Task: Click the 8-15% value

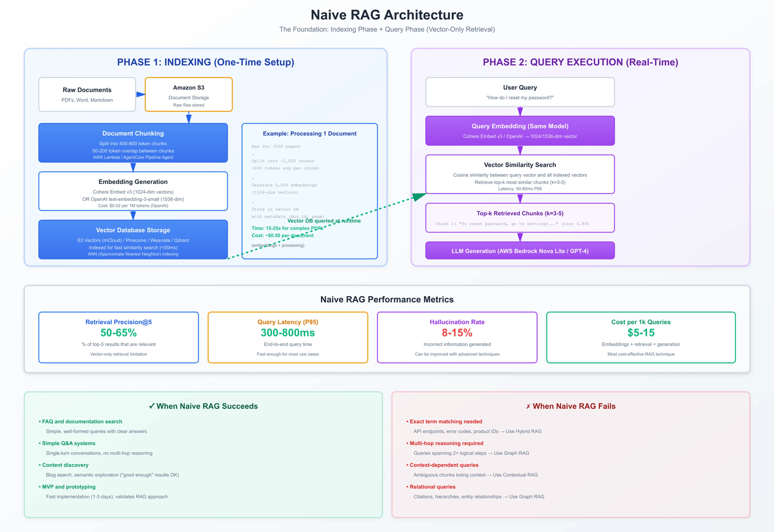Action: pyautogui.click(x=457, y=333)
